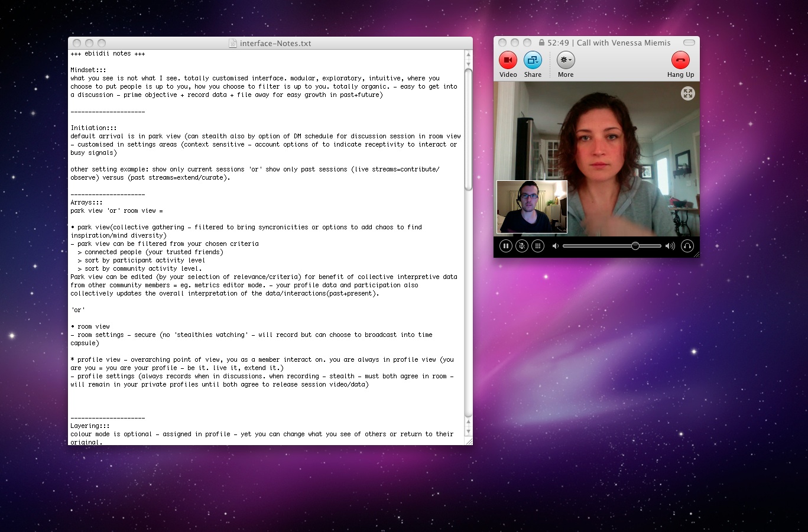This screenshot has height=532, width=808.
Task: Mute the microphone in the call
Action: (522, 246)
